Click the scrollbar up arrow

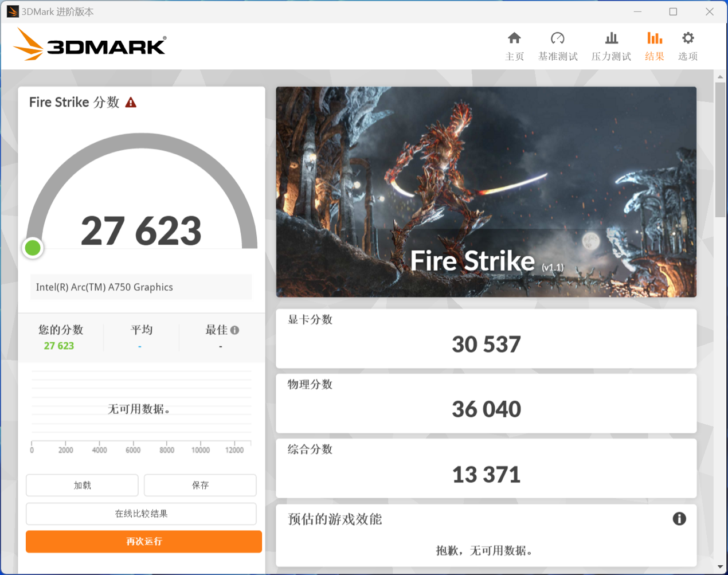(720, 76)
